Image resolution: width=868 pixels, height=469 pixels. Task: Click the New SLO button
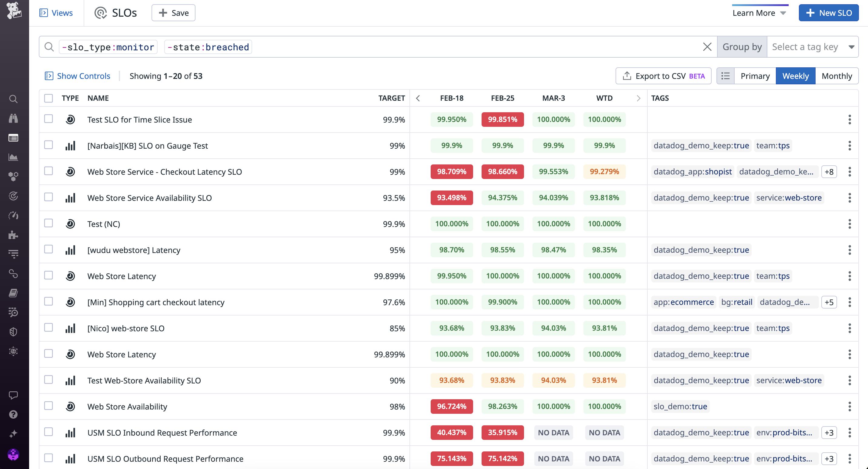tap(828, 13)
